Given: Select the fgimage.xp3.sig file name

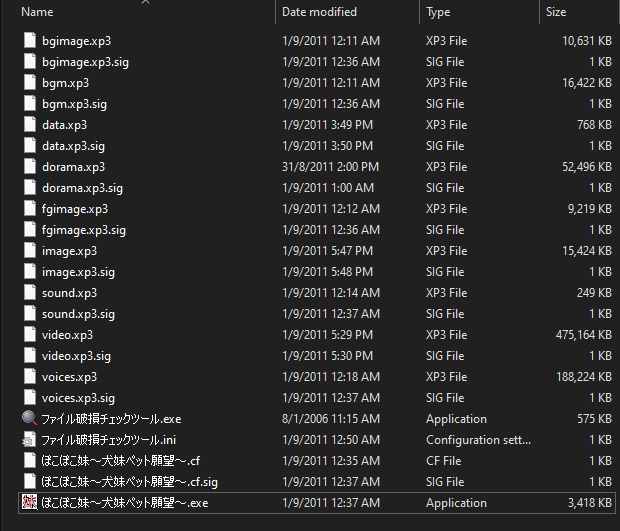Looking at the screenshot, I should (84, 230).
